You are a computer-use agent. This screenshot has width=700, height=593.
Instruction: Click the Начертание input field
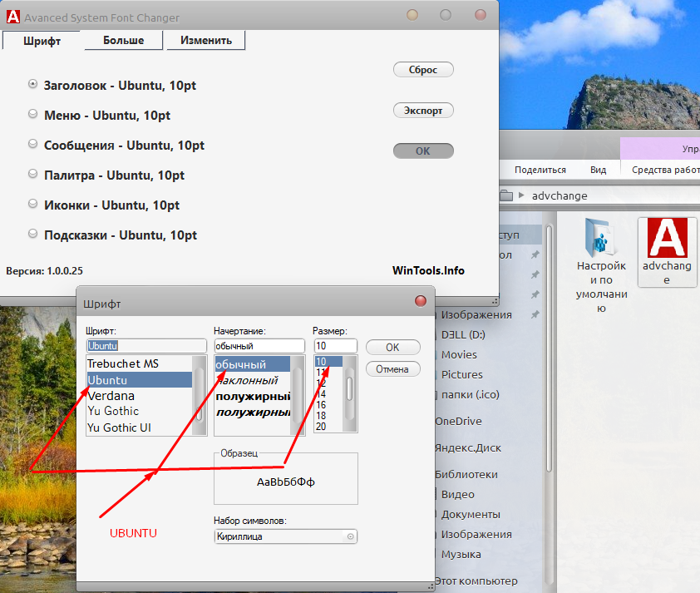click(259, 346)
